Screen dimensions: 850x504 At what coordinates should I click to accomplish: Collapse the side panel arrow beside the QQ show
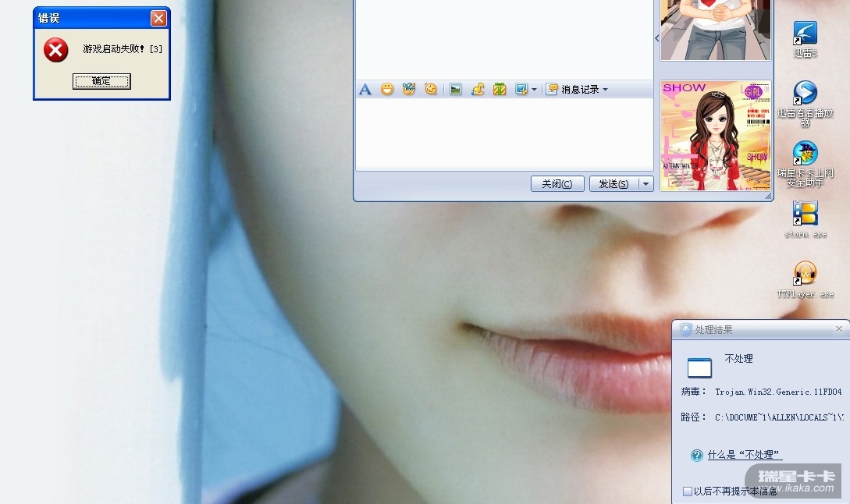click(x=657, y=38)
